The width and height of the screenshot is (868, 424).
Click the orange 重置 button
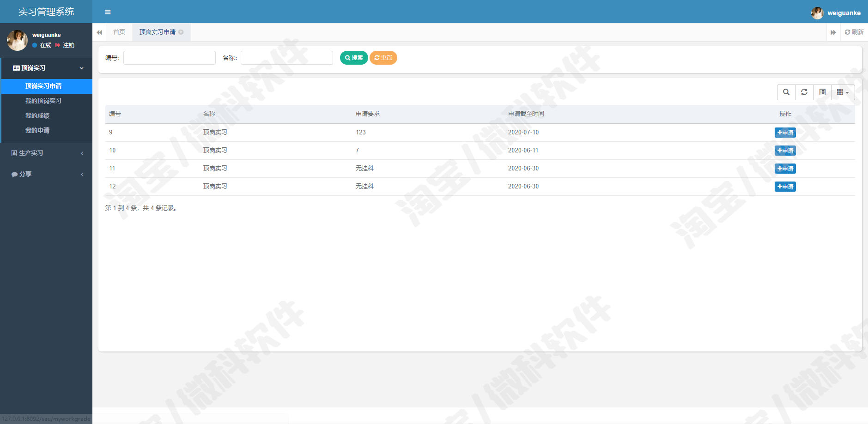(383, 58)
